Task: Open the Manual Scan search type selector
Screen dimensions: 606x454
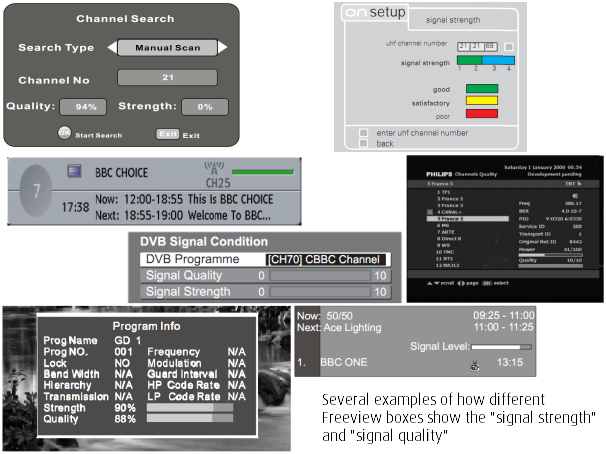Action: (x=167, y=48)
